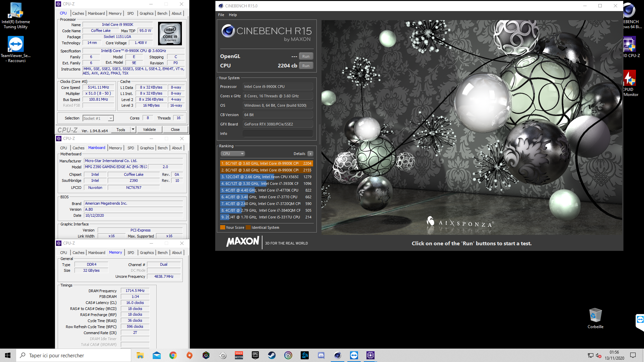The image size is (644, 362).
Task: Click the muted volume tray icon
Action: (x=598, y=355)
